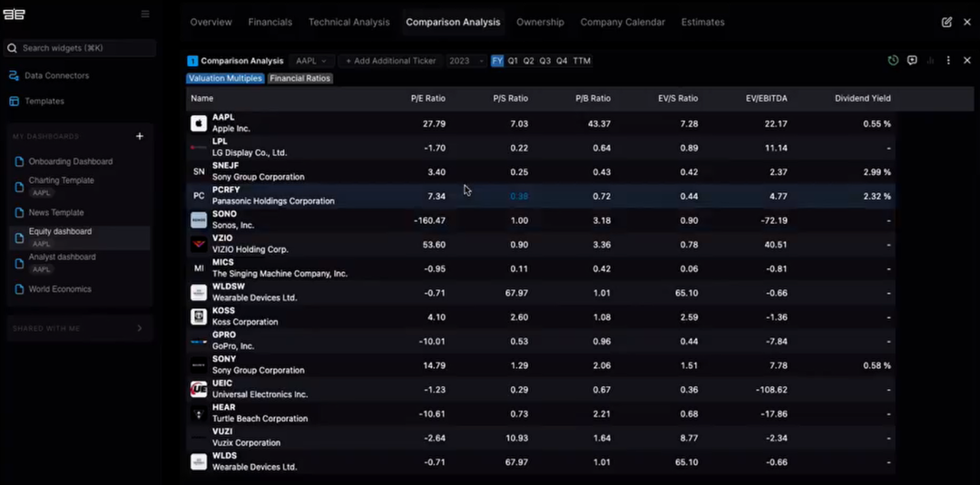The height and width of the screenshot is (485, 980).
Task: Sort by P/E Ratio column
Action: pyautogui.click(x=428, y=98)
